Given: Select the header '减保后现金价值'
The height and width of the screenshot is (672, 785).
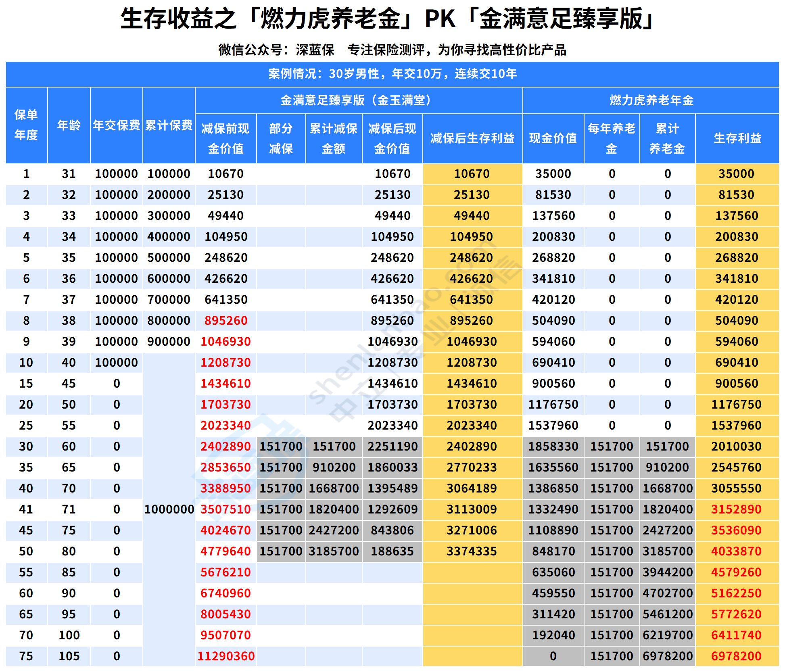Looking at the screenshot, I should tap(392, 138).
